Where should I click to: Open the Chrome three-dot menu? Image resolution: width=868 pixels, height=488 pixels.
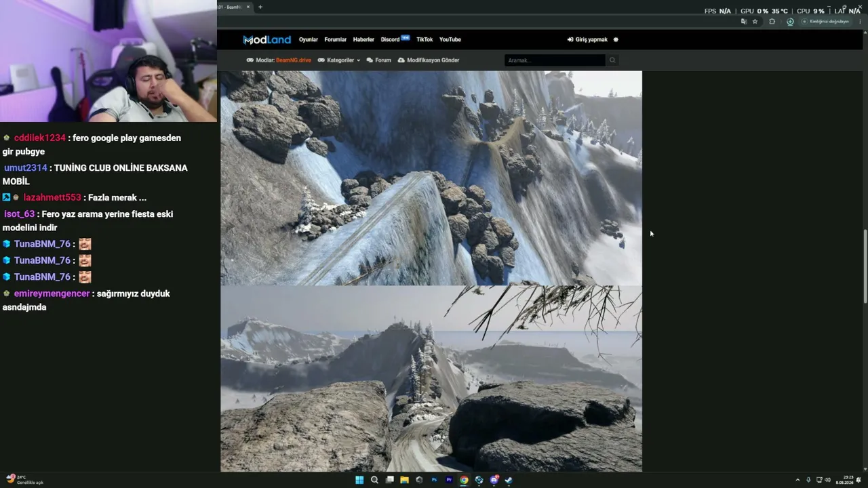pos(861,21)
